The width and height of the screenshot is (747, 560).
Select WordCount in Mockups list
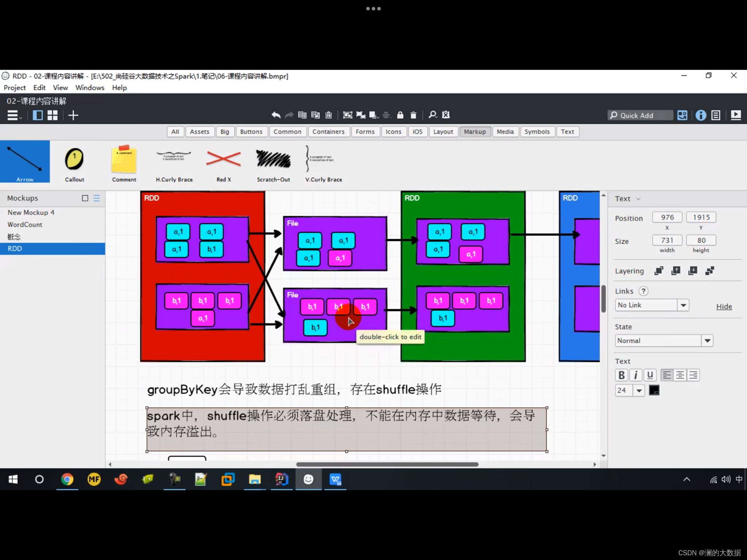click(25, 225)
